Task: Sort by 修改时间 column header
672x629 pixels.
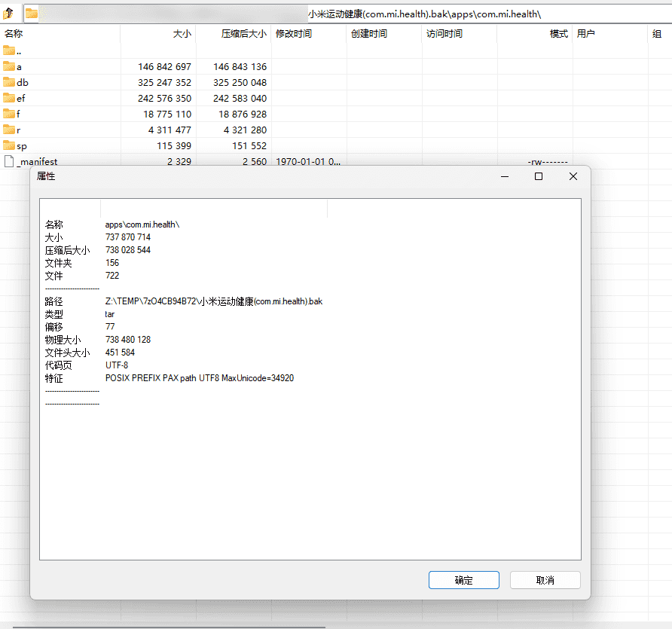Action: pyautogui.click(x=294, y=34)
